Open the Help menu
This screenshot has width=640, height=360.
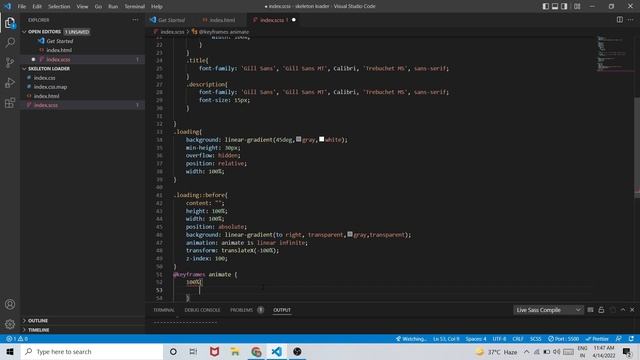point(157,6)
